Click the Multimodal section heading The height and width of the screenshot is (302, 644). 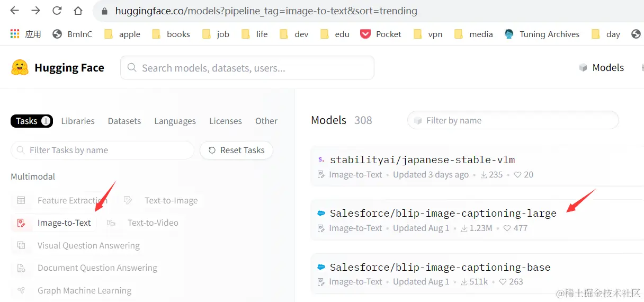coord(33,176)
